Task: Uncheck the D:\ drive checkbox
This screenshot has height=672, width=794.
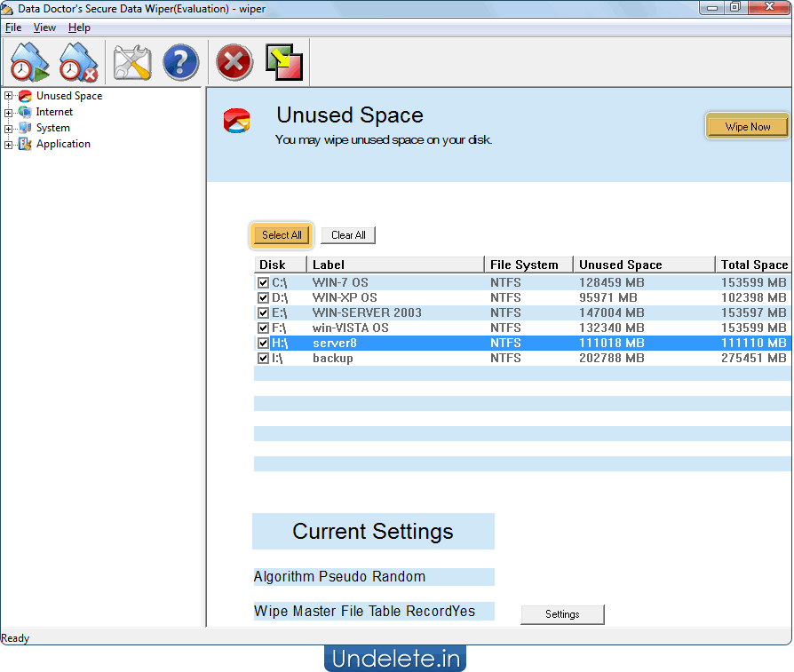Action: (263, 297)
